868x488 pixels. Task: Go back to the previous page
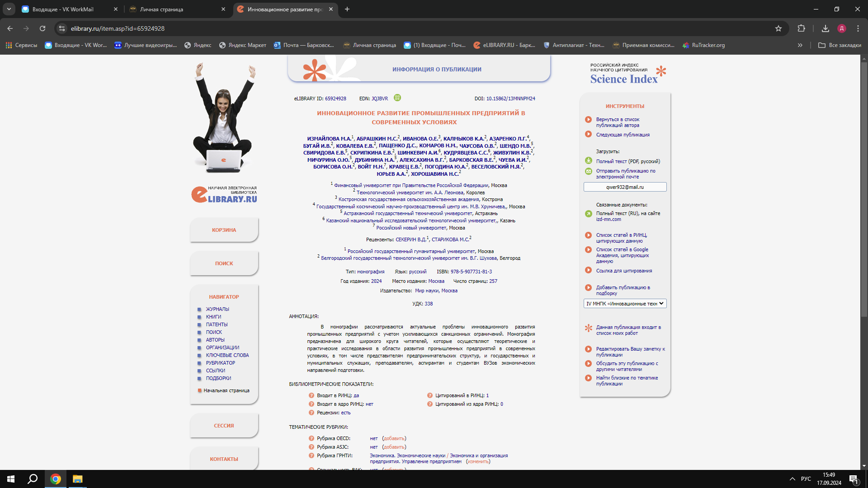click(10, 28)
